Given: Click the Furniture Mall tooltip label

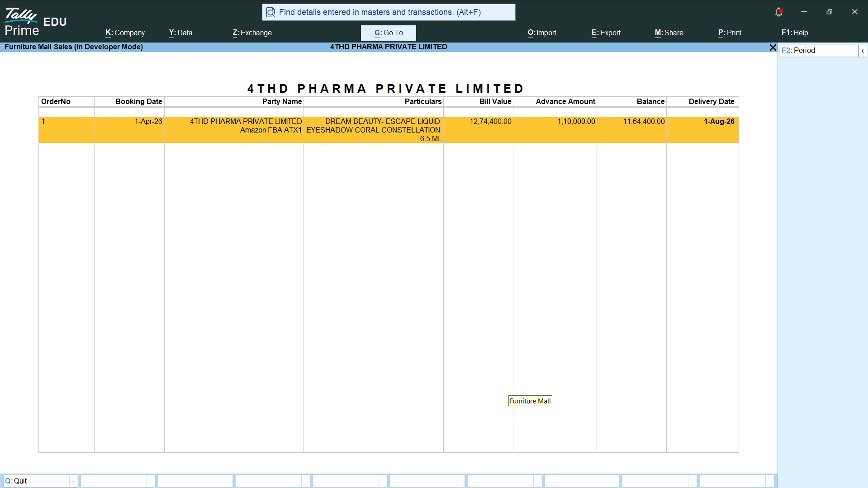Looking at the screenshot, I should pos(530,401).
